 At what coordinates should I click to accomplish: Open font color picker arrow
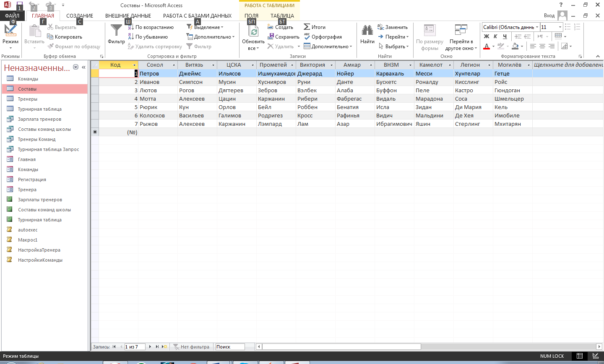click(x=493, y=46)
